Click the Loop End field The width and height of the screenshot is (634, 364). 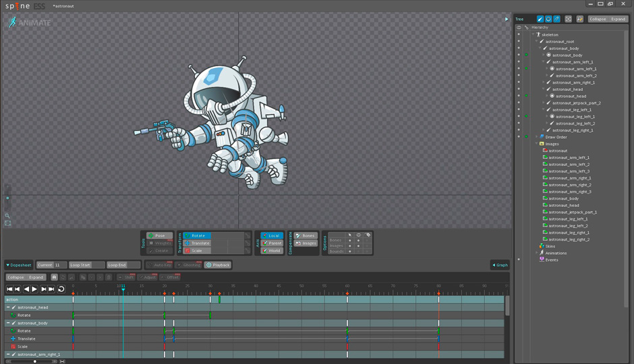123,265
